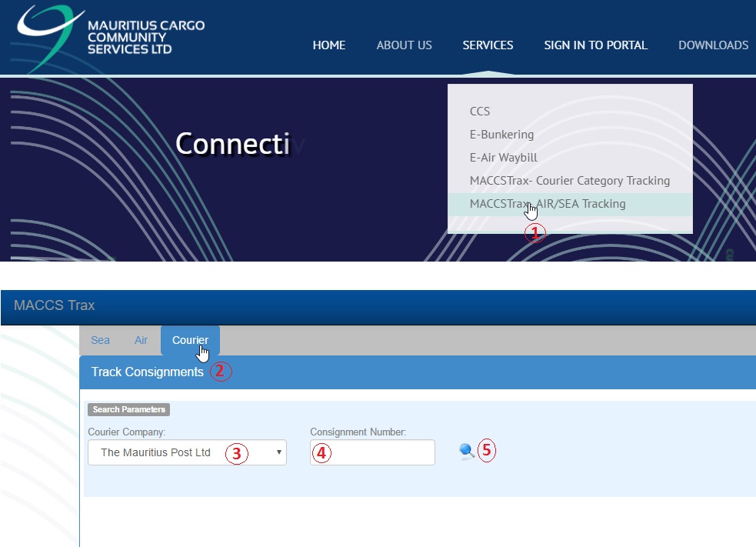Open the DOWNLOADS section
Viewport: 756px width, 547px height.
point(713,45)
